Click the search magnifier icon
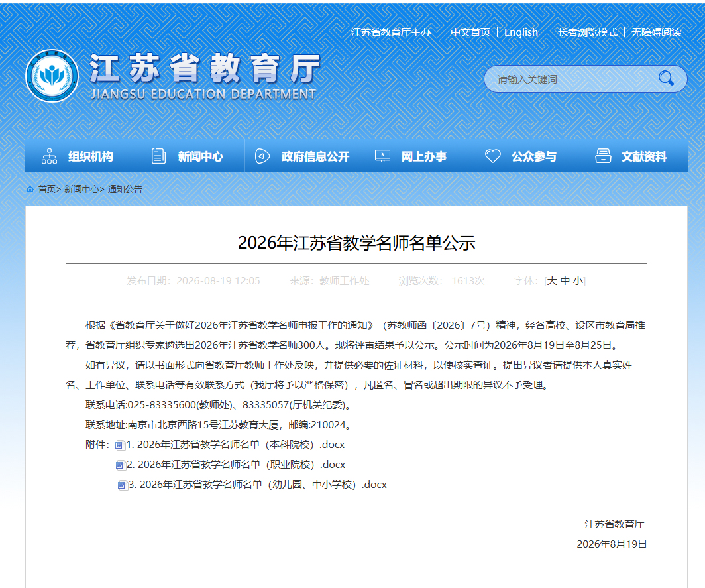The height and width of the screenshot is (588, 705). point(666,78)
